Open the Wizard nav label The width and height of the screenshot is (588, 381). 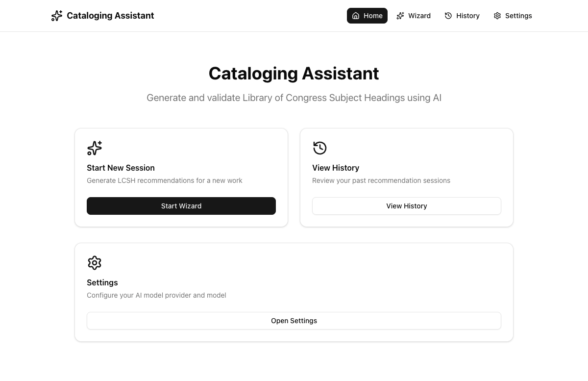[x=419, y=16]
